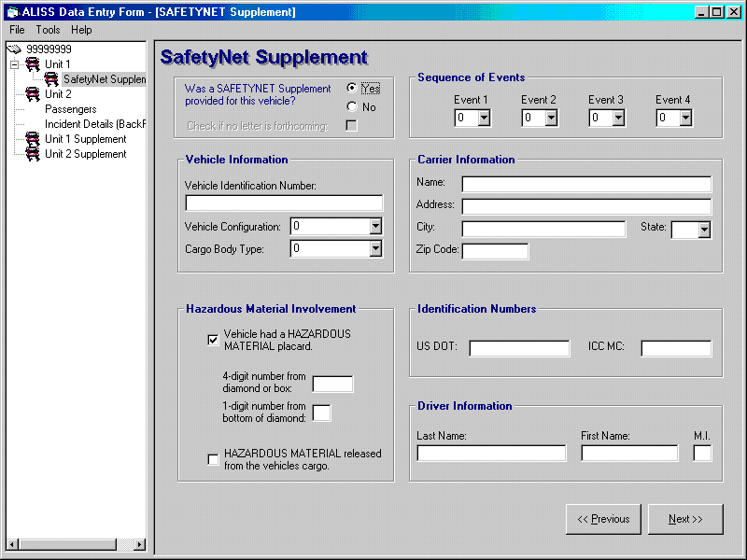Open the carrier State dropdown

705,230
